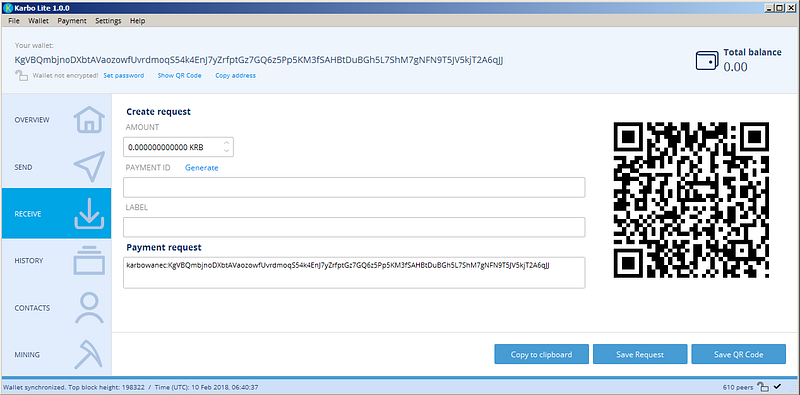800x395 pixels.
Task: Click the synchronization checkmark in status bar
Action: pyautogui.click(x=778, y=386)
